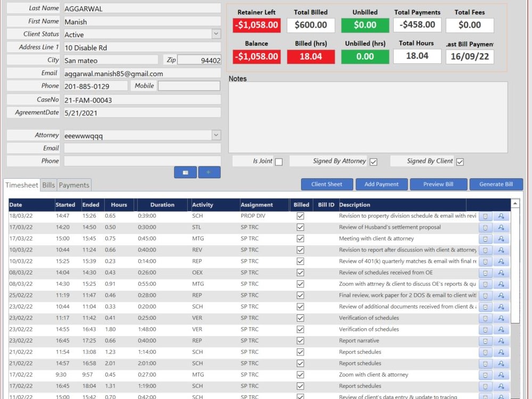Image resolution: width=532 pixels, height=399 pixels.
Task: Switch to the Payments tab
Action: (x=74, y=185)
